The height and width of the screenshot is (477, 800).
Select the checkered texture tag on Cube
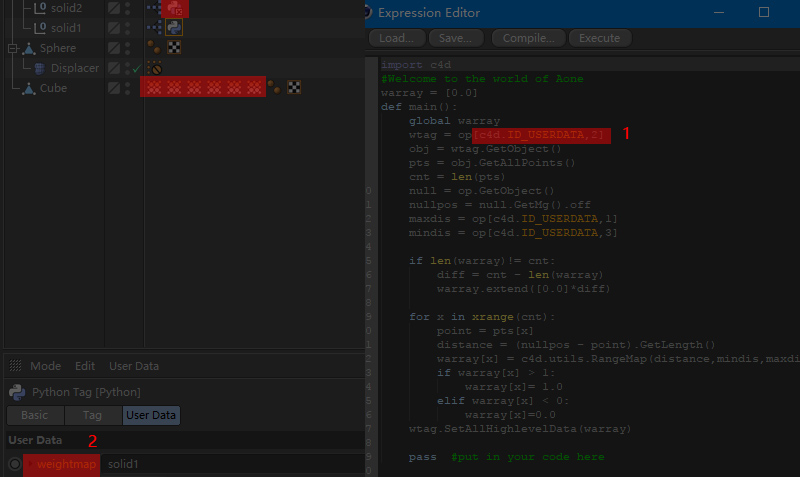[294, 87]
